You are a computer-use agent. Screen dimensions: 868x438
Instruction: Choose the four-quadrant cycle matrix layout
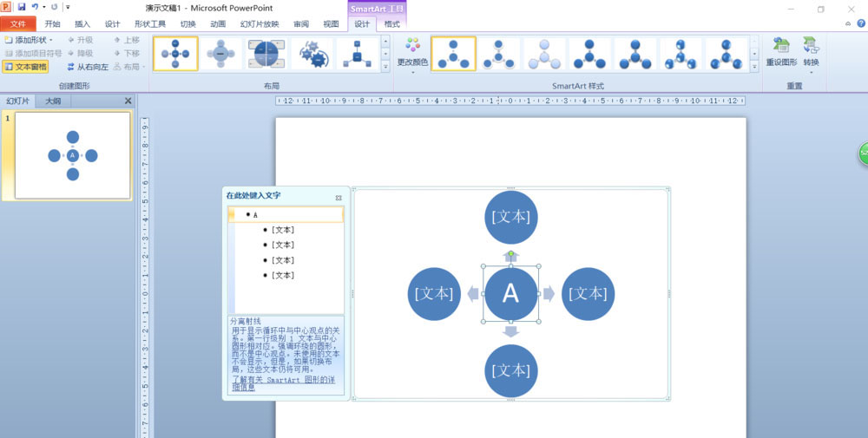point(266,54)
